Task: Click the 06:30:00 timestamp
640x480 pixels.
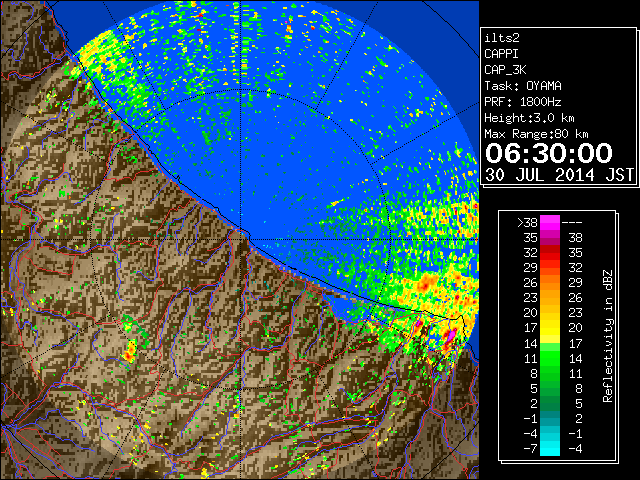Action: (x=549, y=153)
